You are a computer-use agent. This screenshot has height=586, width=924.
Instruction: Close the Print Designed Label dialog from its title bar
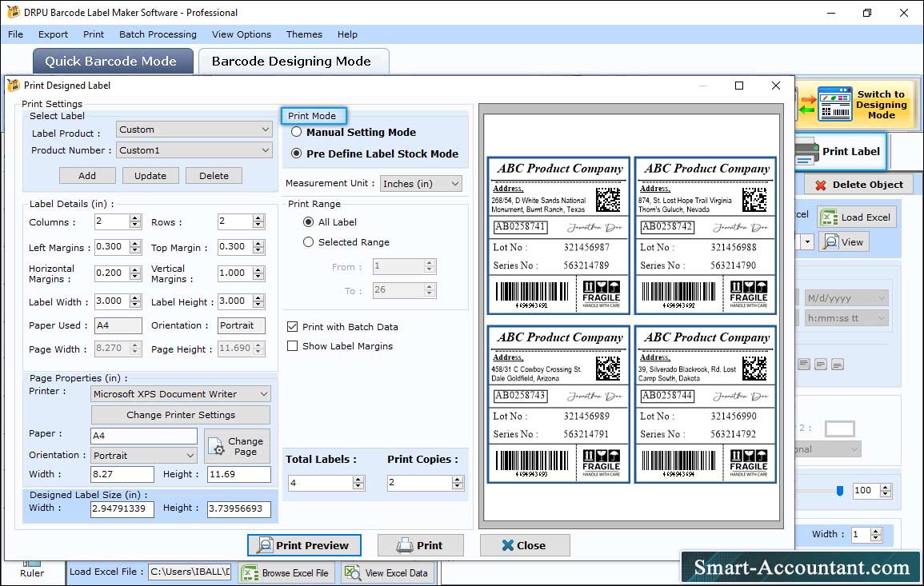tap(775, 86)
